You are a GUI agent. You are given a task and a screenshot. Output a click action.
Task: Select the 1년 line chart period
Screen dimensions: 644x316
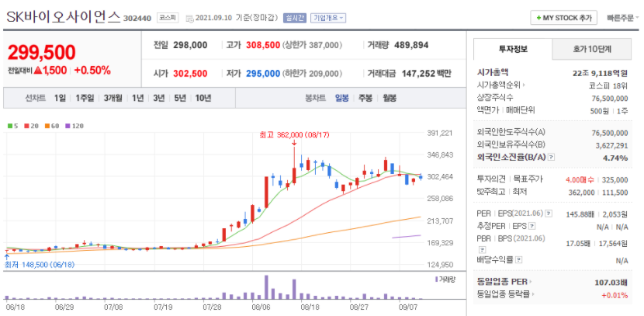coord(138,98)
